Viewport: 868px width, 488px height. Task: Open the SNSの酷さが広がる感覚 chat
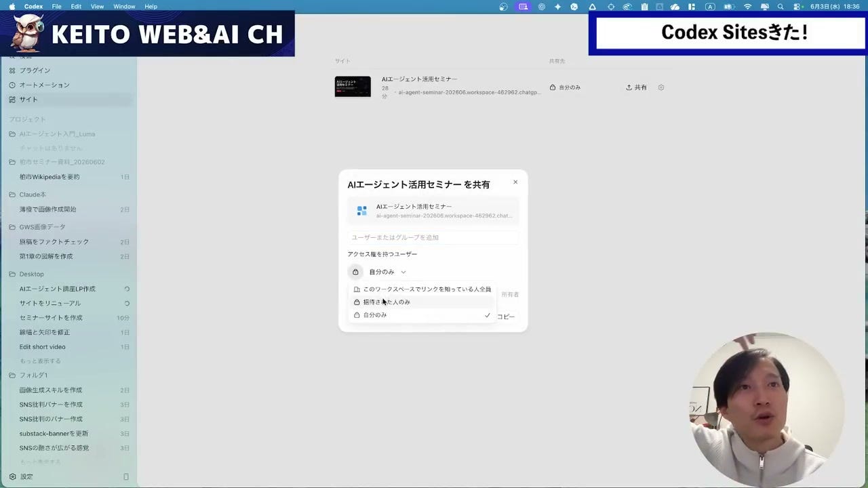[68, 448]
